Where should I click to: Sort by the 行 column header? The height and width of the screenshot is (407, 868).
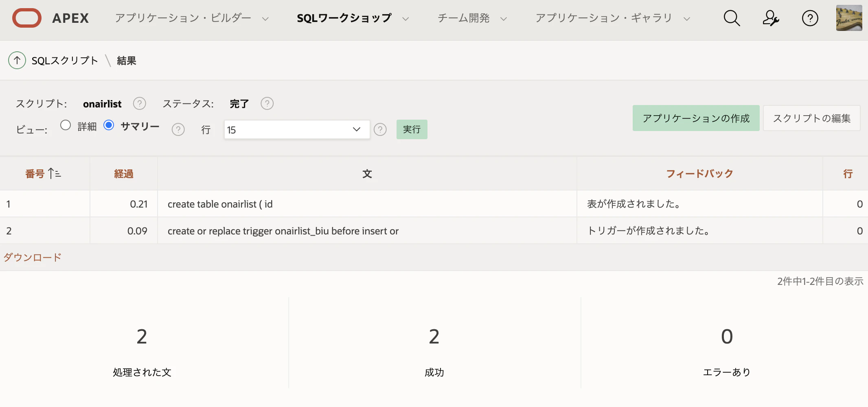[x=848, y=174]
